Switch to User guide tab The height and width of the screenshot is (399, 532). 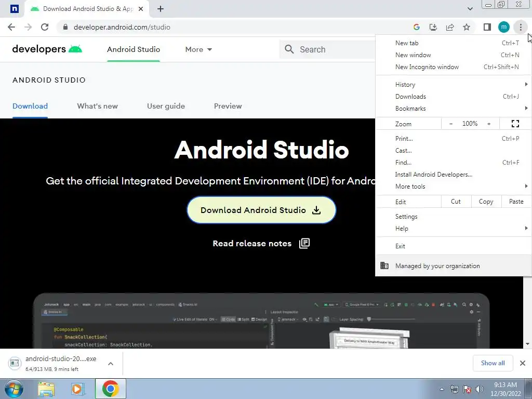point(166,106)
